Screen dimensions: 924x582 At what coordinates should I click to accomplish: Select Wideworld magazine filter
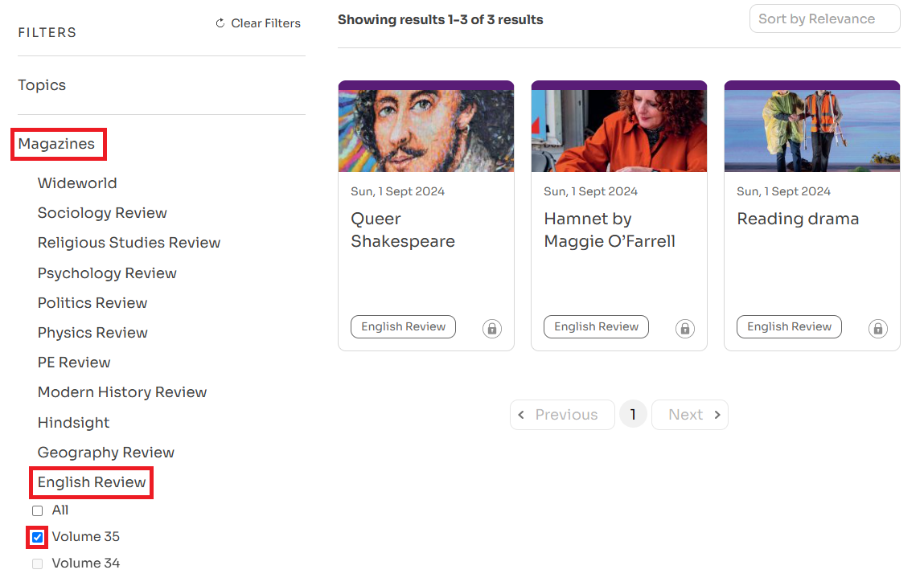pyautogui.click(x=77, y=183)
